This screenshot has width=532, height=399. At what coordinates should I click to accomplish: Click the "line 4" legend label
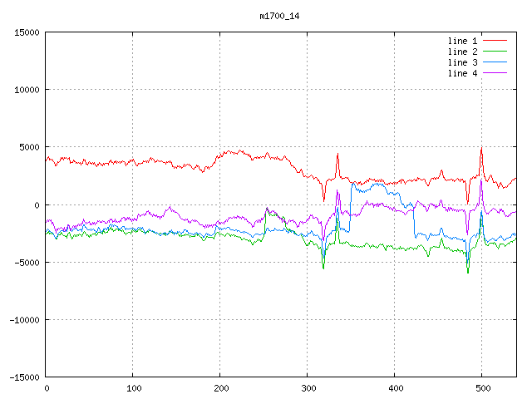462,73
